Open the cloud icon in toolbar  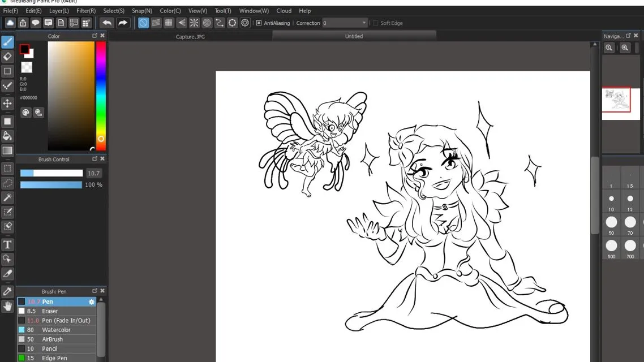point(10,23)
